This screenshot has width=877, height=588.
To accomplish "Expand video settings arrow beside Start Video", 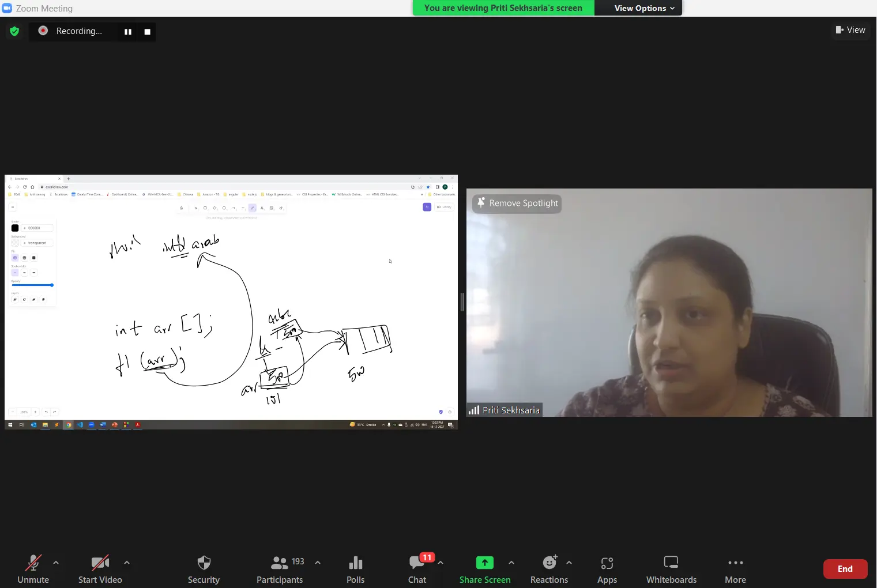I will click(x=127, y=562).
